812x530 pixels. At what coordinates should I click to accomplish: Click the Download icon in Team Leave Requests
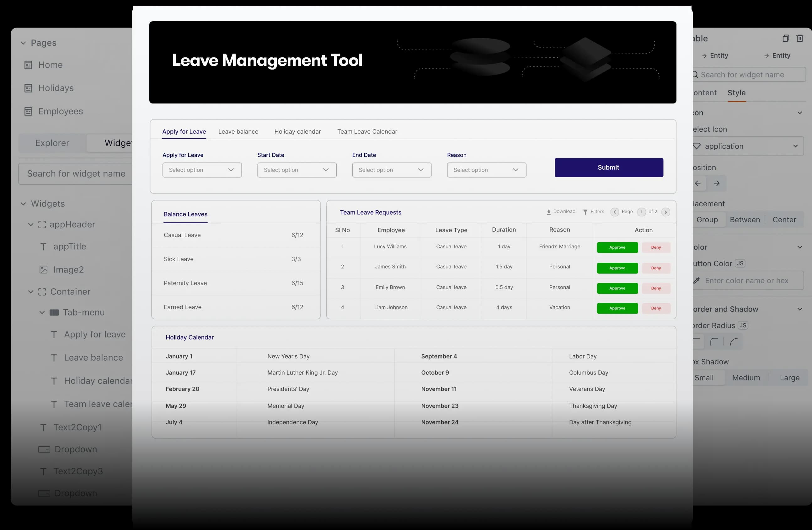549,212
